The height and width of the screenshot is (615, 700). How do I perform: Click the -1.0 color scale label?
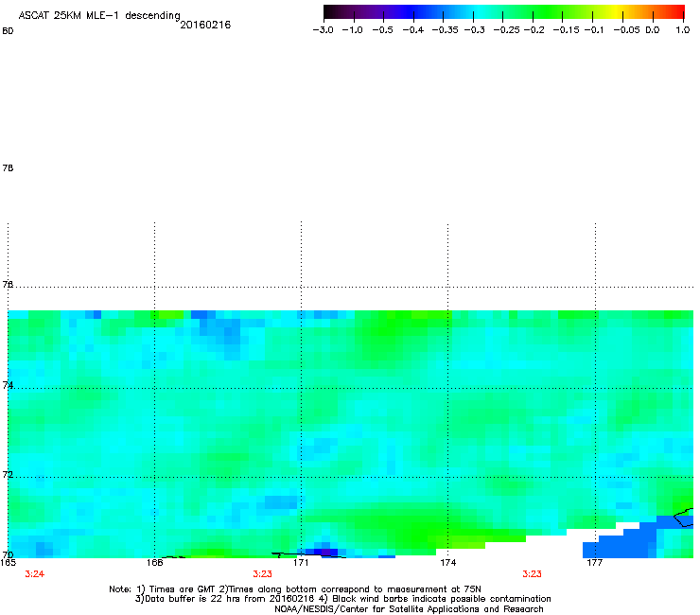352,30
